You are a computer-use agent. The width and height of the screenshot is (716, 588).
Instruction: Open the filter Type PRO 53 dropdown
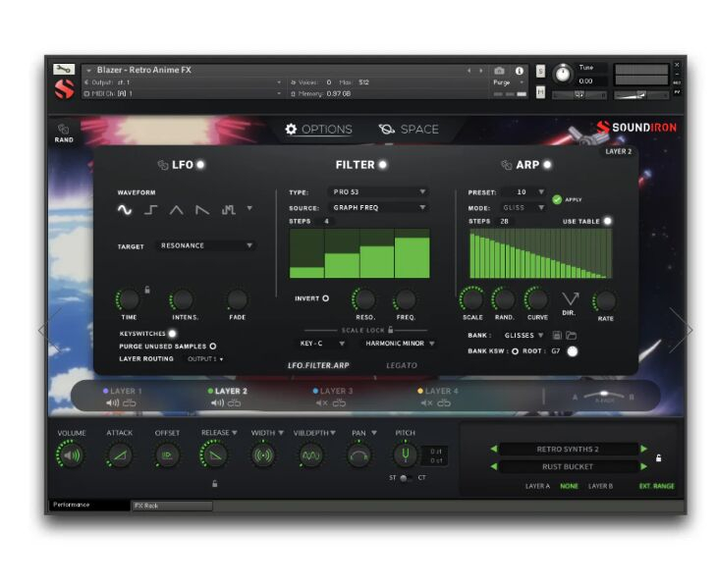377,192
